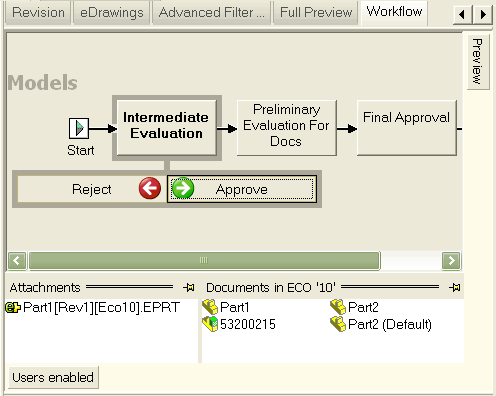Select the Part2 (Default) document name

[390, 324]
